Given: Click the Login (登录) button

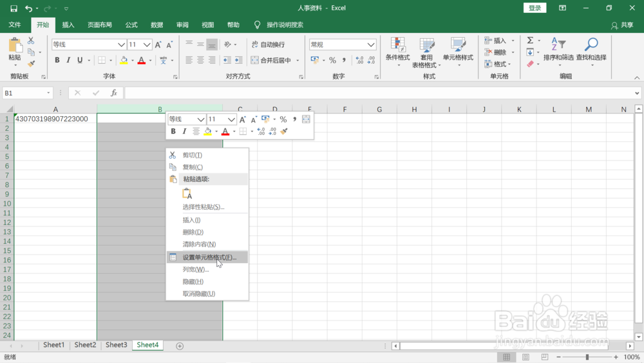Looking at the screenshot, I should pos(535,8).
